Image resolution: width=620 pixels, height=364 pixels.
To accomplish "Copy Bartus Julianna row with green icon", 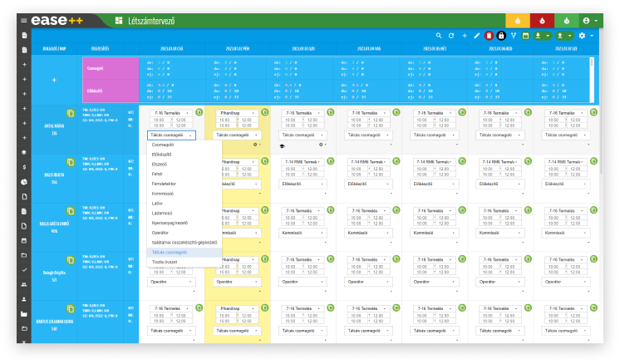I will 71,308.
